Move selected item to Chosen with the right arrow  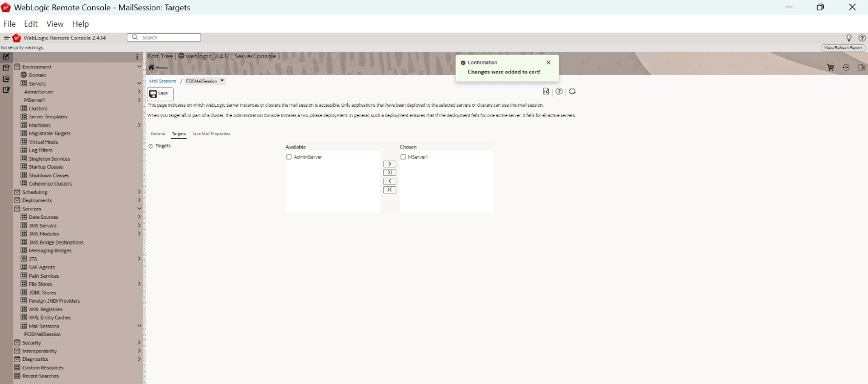pos(390,164)
